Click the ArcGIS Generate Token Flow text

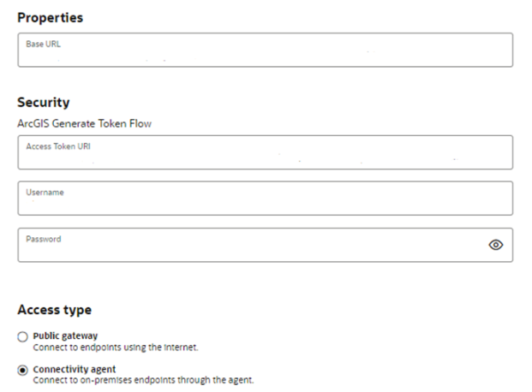point(84,123)
